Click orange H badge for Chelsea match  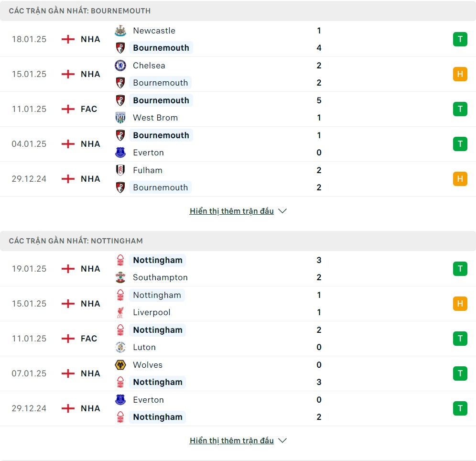tap(460, 75)
